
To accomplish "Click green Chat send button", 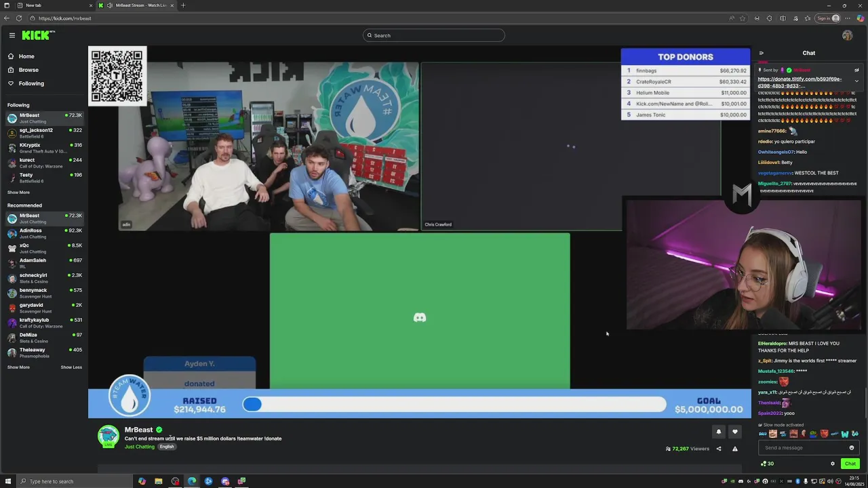I will (850, 464).
